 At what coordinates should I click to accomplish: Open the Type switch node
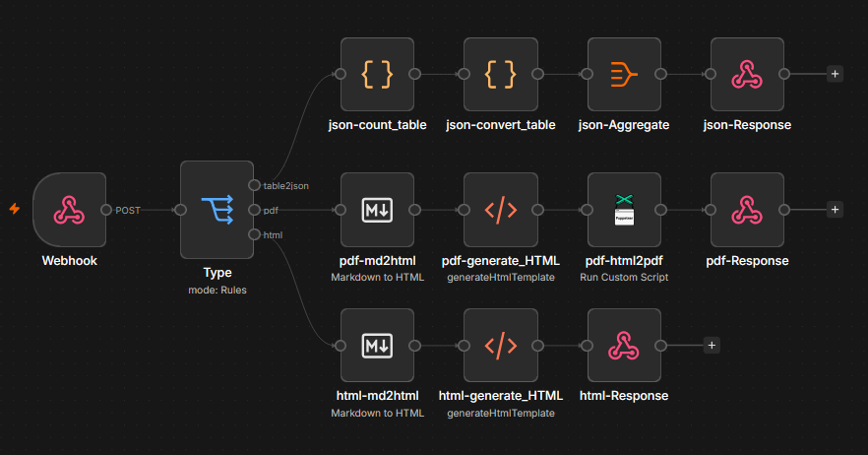point(217,210)
